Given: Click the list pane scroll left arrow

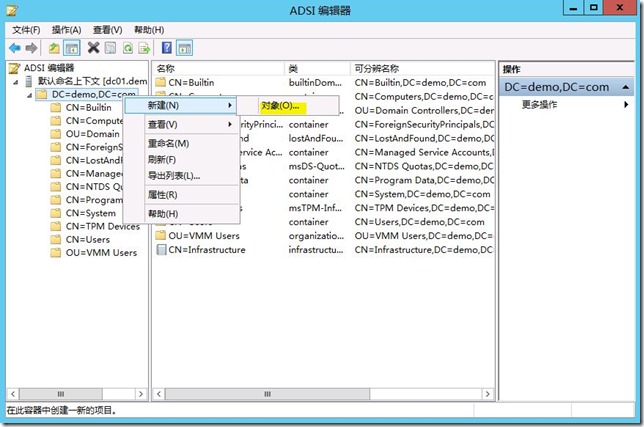Looking at the screenshot, I should pos(159,394).
